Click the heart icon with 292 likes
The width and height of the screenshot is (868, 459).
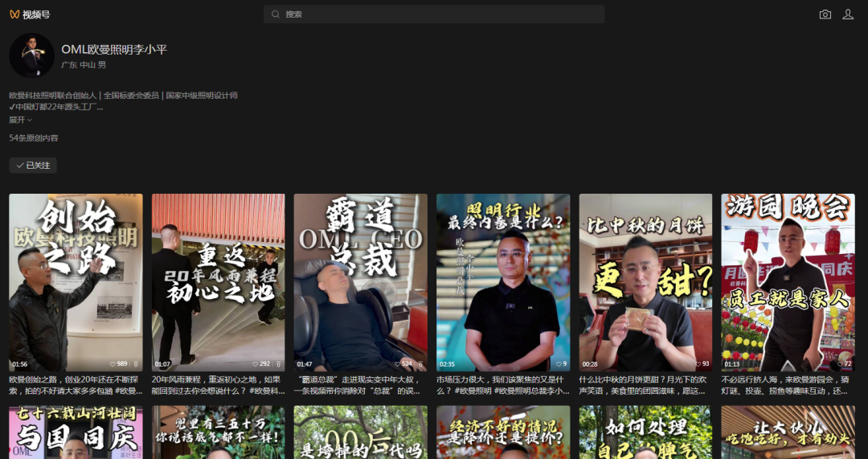pos(256,364)
